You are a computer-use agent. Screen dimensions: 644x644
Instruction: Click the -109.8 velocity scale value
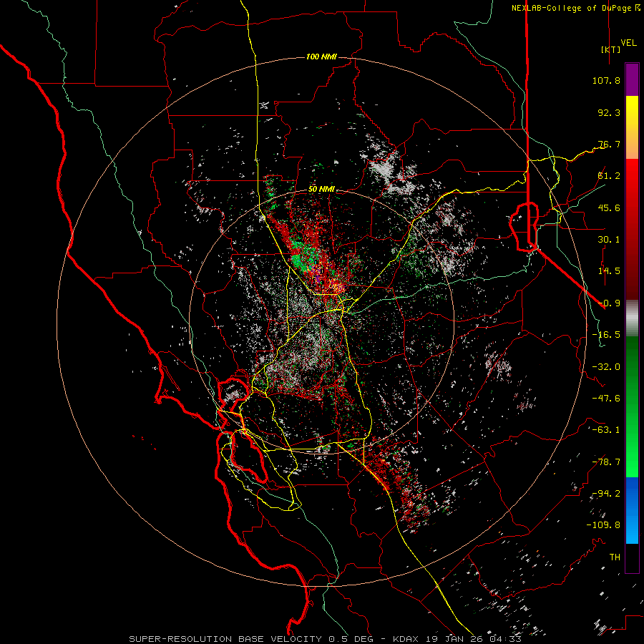tap(603, 525)
